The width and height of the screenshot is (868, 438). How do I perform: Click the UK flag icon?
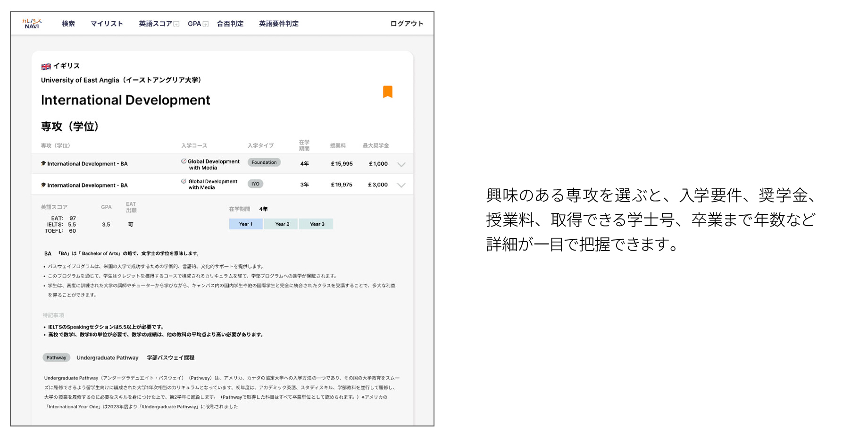[46, 67]
